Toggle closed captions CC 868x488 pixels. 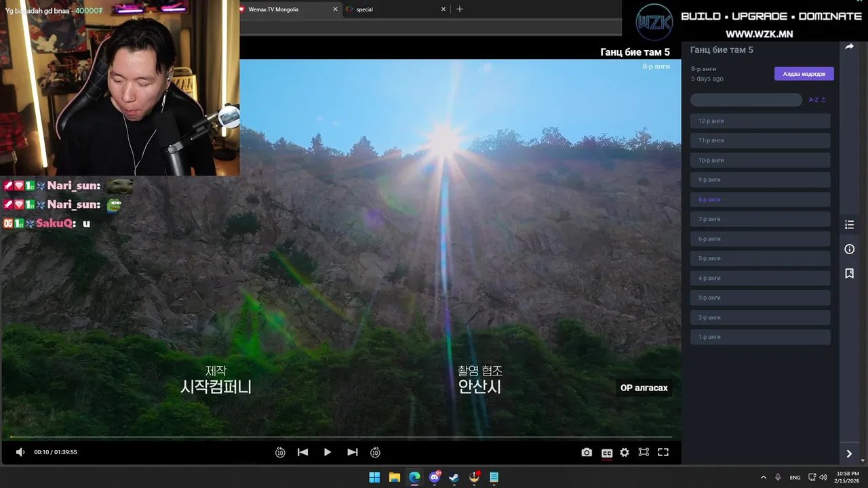click(607, 453)
